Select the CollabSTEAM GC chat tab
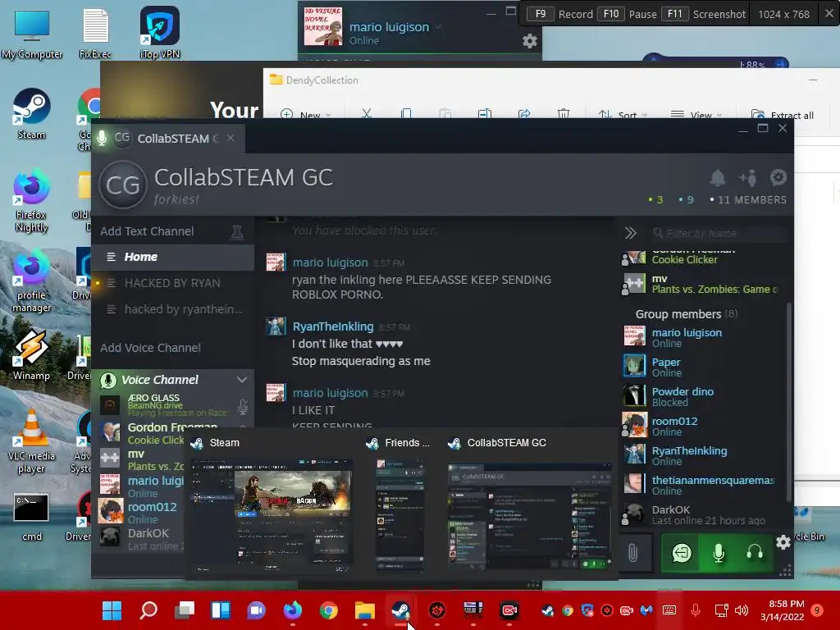This screenshot has height=630, width=840. tap(169, 138)
